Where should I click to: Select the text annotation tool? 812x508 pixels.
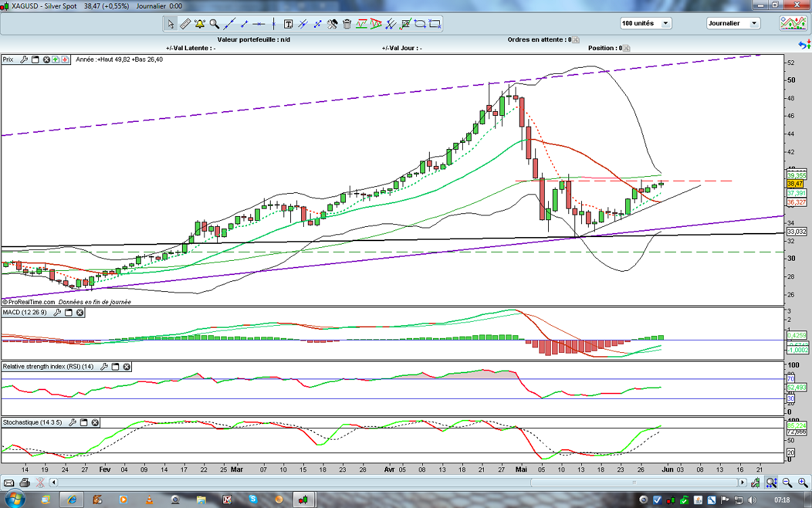288,24
